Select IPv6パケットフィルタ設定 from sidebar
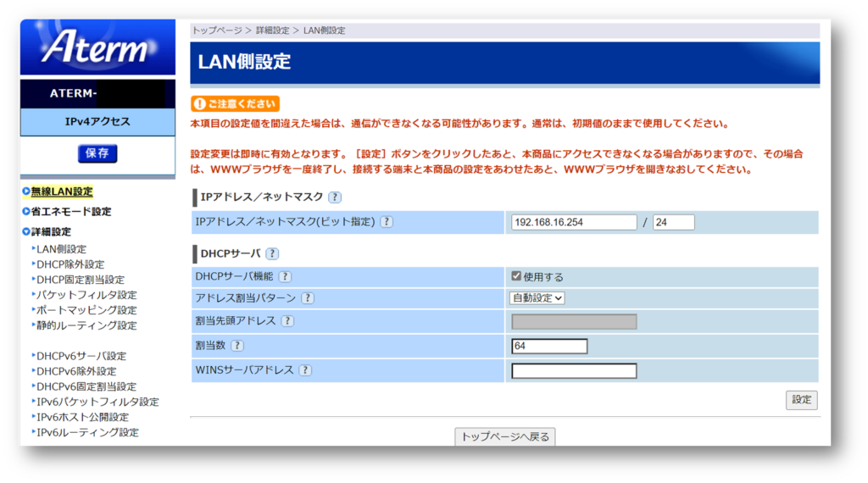The height and width of the screenshot is (483, 868). [x=97, y=402]
